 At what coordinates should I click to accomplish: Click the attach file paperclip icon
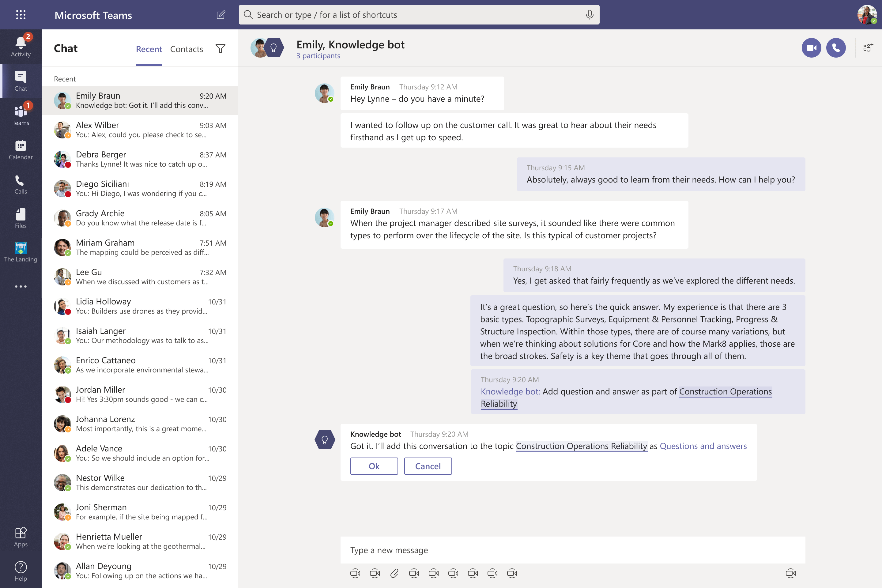point(394,573)
